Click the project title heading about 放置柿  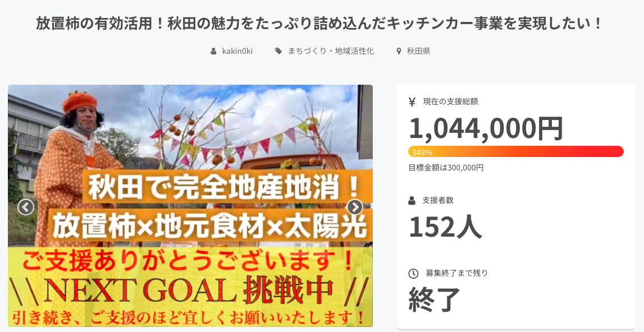(319, 24)
